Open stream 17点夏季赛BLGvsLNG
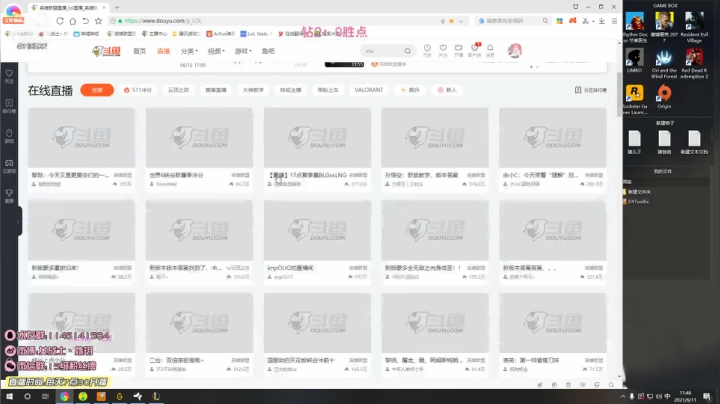720x404 pixels. coord(307,175)
